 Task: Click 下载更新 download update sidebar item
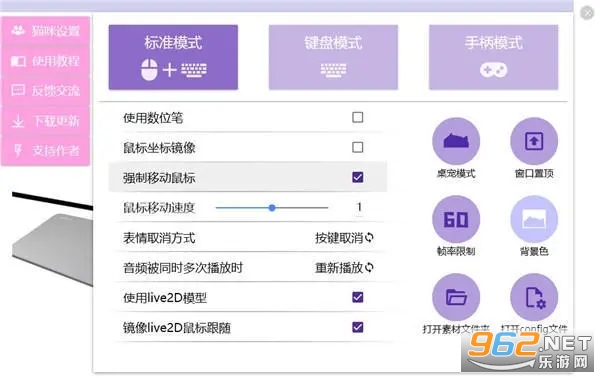[x=46, y=121]
